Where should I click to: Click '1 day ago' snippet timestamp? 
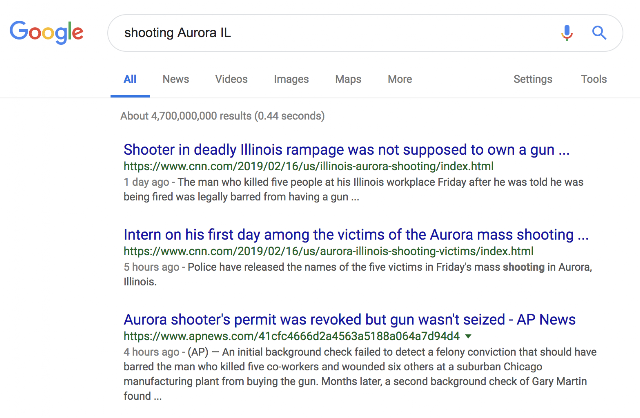pos(146,182)
